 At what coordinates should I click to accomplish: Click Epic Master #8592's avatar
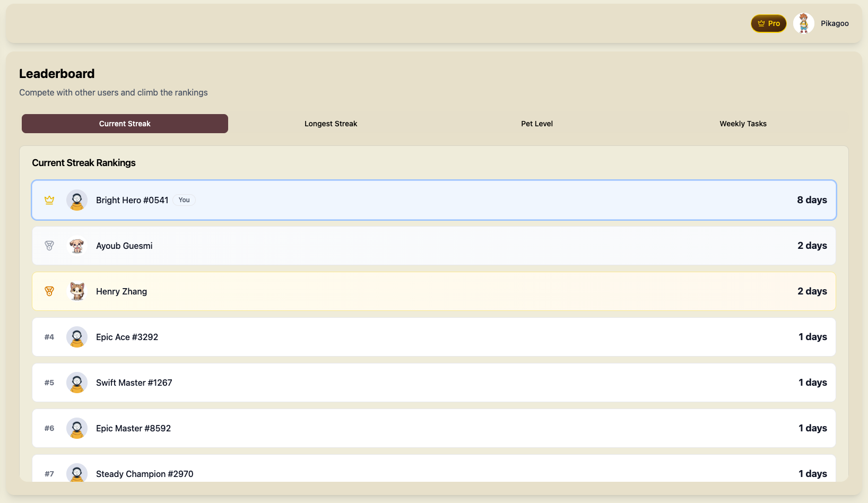pos(77,428)
